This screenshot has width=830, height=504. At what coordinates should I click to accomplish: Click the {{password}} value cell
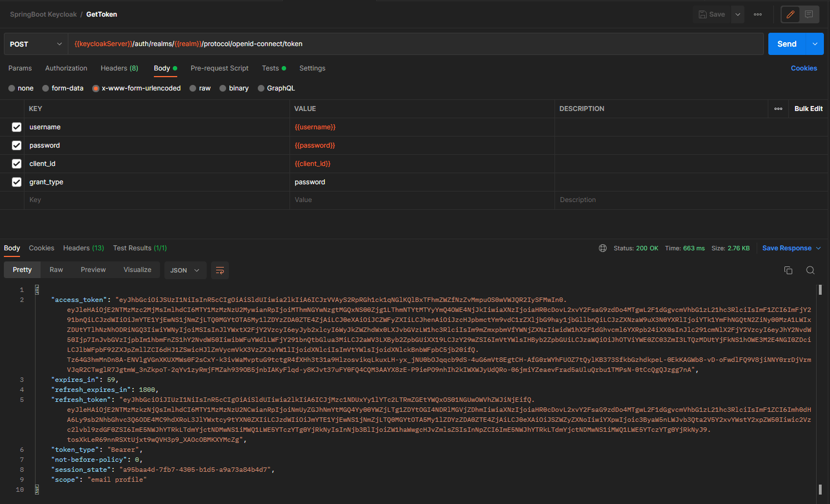422,145
